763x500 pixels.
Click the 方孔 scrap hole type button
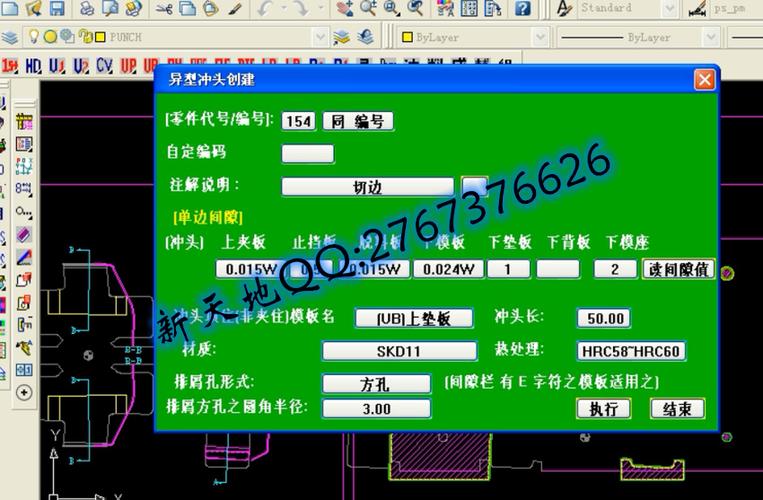[x=376, y=383]
